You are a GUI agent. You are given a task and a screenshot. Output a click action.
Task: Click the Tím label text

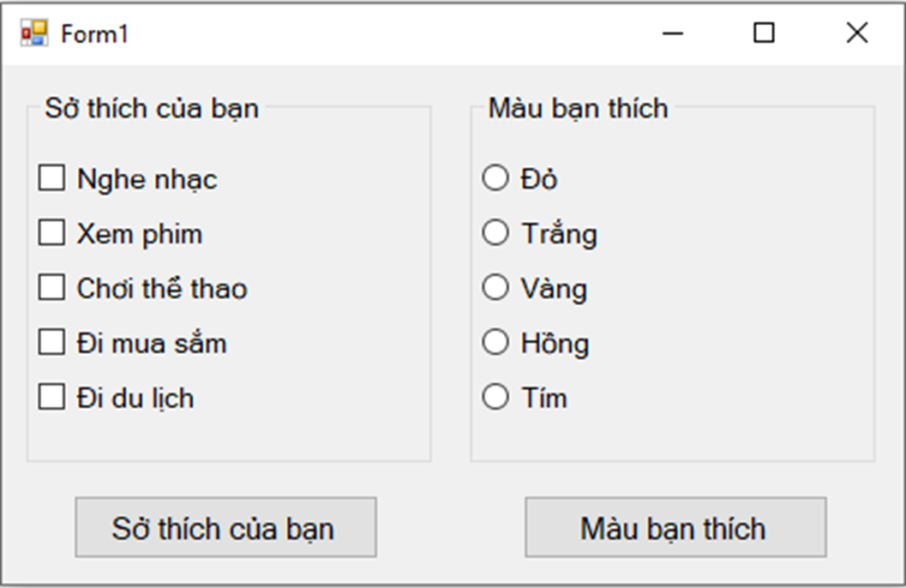click(x=545, y=397)
